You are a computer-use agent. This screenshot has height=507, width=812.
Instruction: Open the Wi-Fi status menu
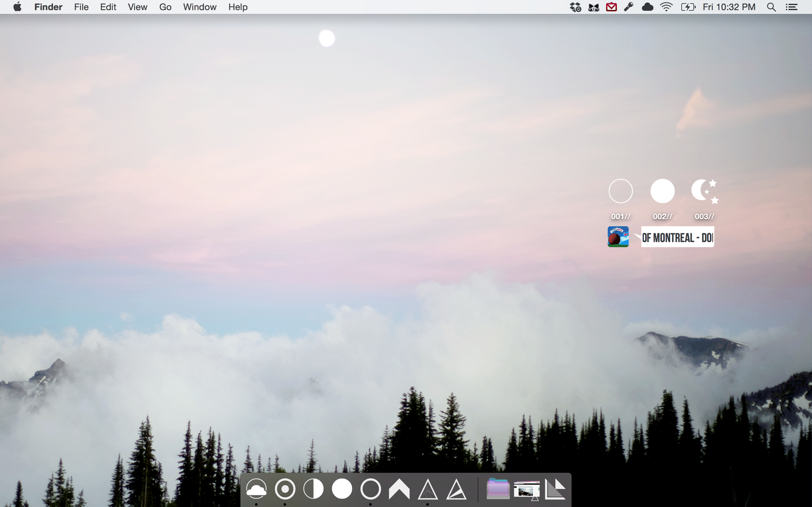click(666, 7)
